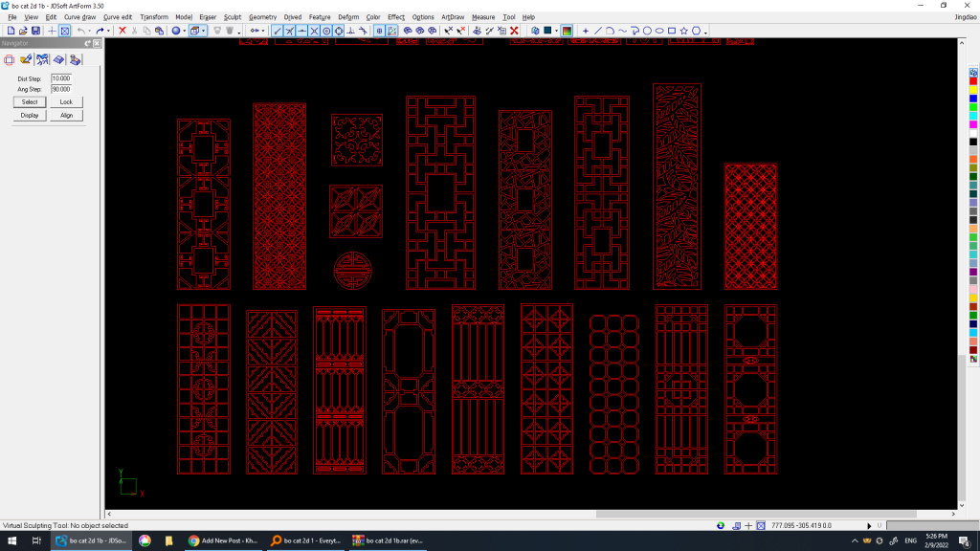Screen dimensions: 980x551
Task: Click the machining tool icon in Navigator
Action: pyautogui.click(x=75, y=59)
